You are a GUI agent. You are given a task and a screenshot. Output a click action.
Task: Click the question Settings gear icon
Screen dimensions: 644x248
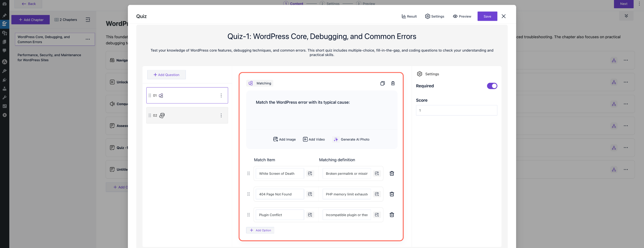click(420, 74)
